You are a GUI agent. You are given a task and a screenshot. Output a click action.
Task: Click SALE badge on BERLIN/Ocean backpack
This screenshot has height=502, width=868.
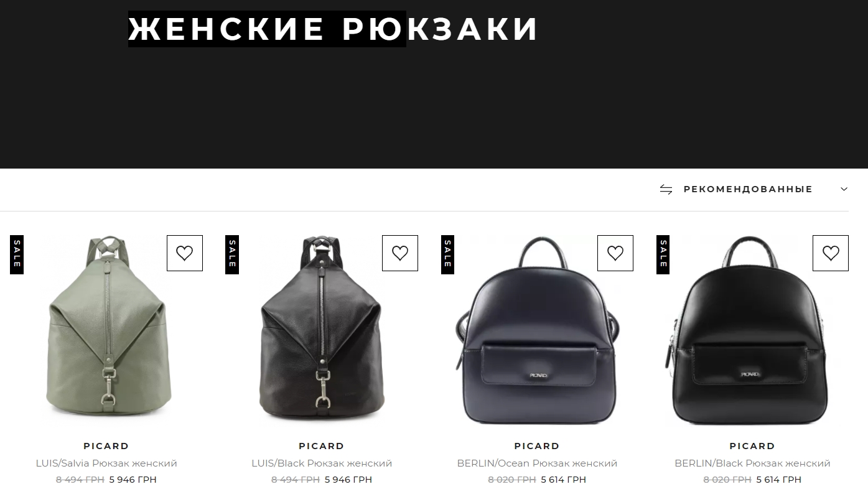click(447, 254)
